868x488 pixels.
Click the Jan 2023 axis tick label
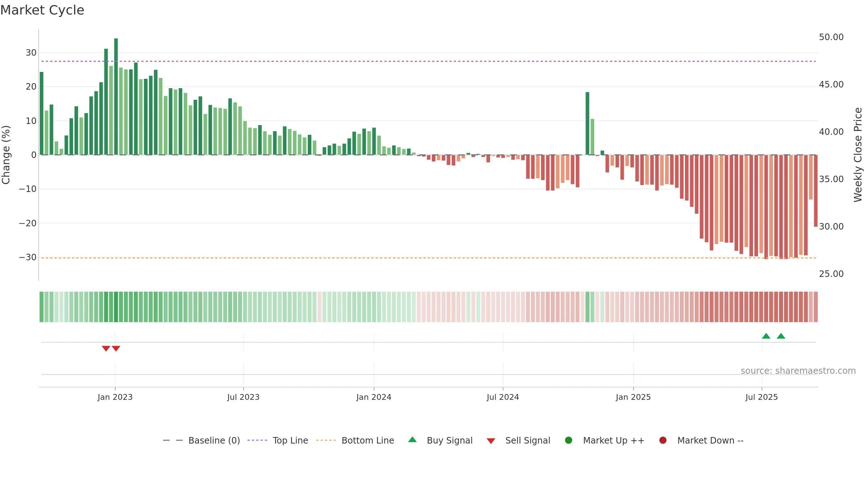point(115,397)
